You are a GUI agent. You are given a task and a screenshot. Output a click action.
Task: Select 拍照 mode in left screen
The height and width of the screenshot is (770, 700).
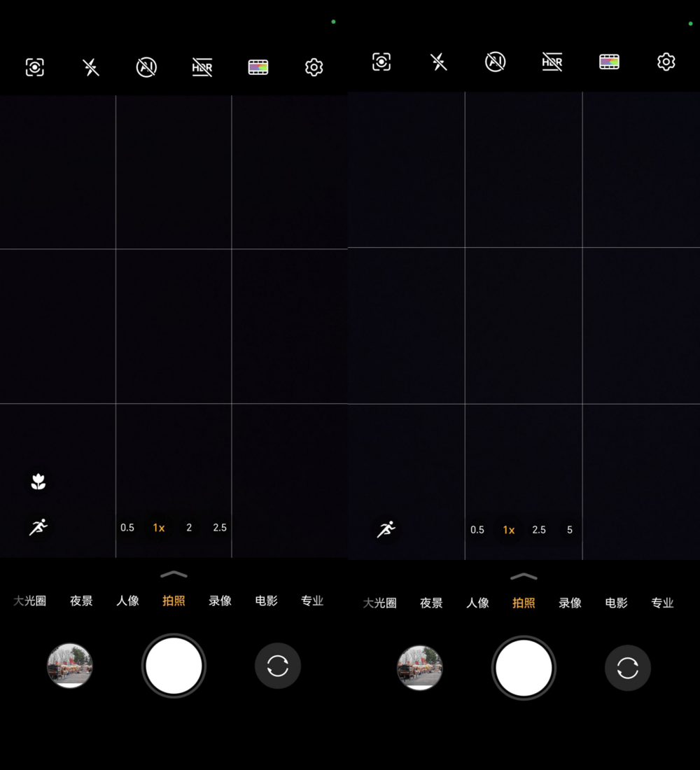(x=174, y=601)
